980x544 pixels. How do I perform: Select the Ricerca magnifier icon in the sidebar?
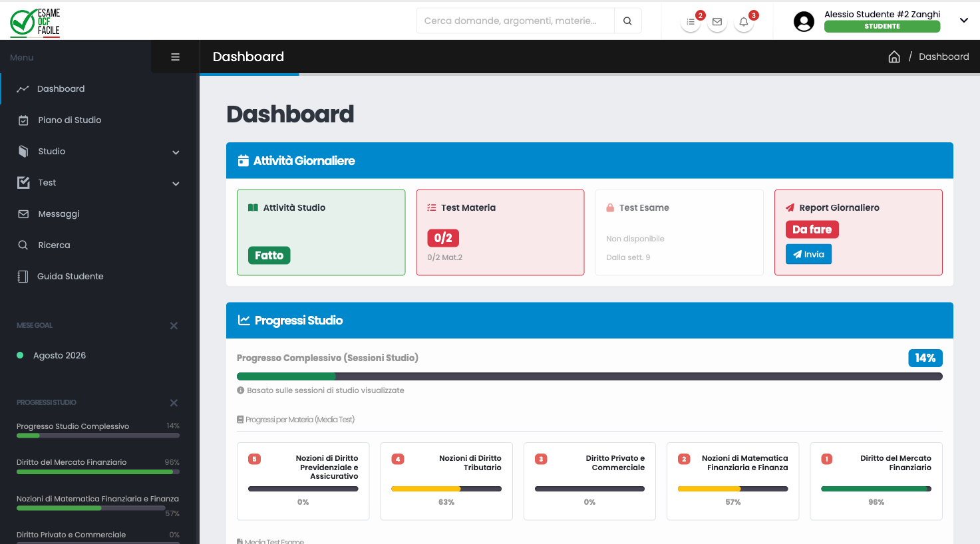(x=22, y=245)
